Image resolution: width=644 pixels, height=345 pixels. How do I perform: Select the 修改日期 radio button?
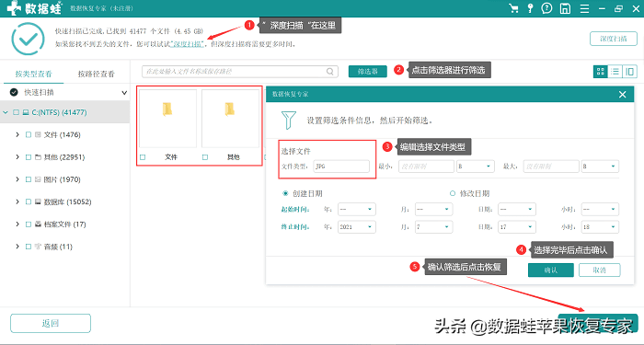pos(453,193)
